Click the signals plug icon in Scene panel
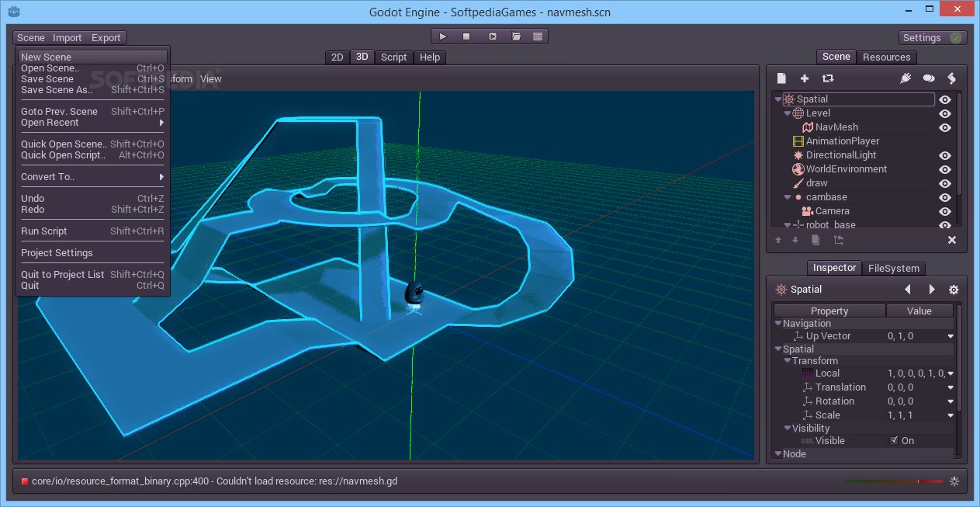This screenshot has height=507, width=980. pos(905,78)
